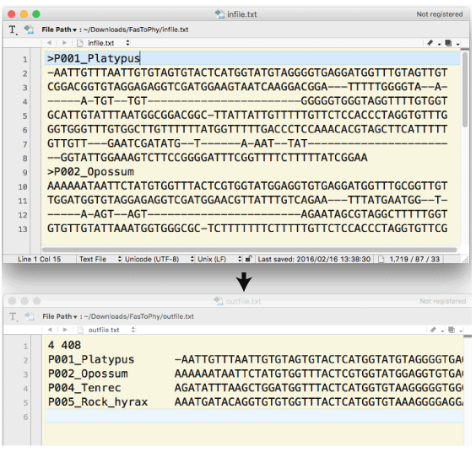Viewport: 476px width, 452px height.
Task: Open the File Path dropdown in outfile window
Action: click(60, 316)
